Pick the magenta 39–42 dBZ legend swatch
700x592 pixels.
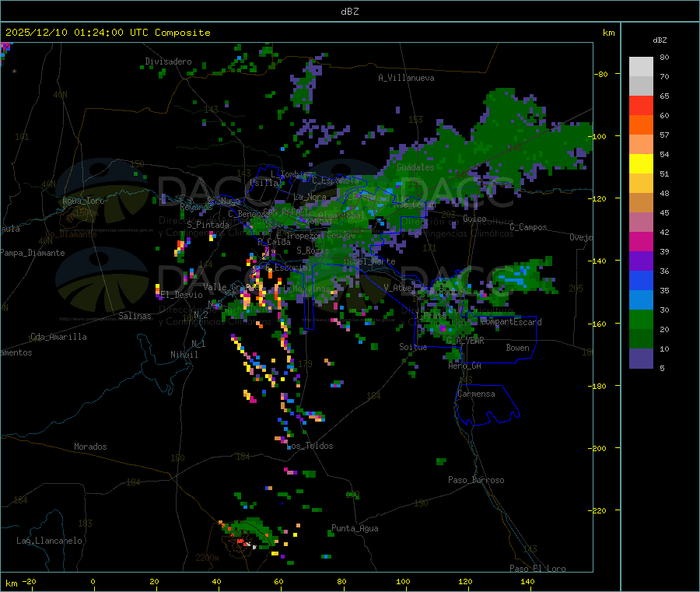[641, 241]
